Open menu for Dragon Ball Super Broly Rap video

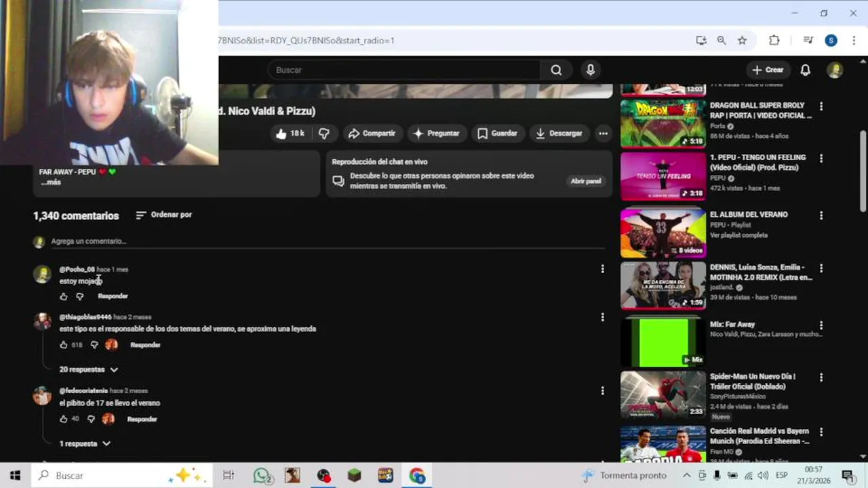[x=821, y=106]
